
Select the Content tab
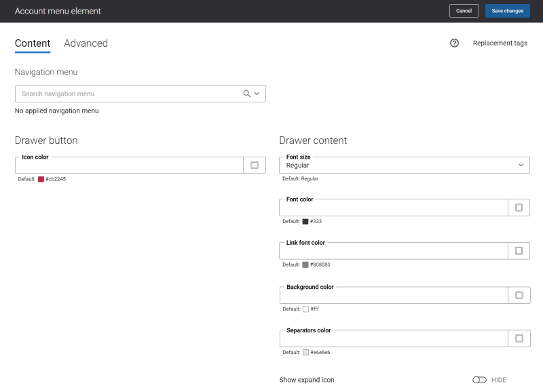[x=33, y=43]
